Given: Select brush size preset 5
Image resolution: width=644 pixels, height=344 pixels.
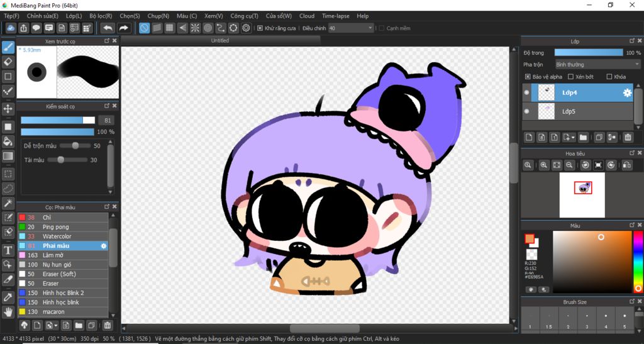Looking at the screenshot, I should (x=625, y=319).
